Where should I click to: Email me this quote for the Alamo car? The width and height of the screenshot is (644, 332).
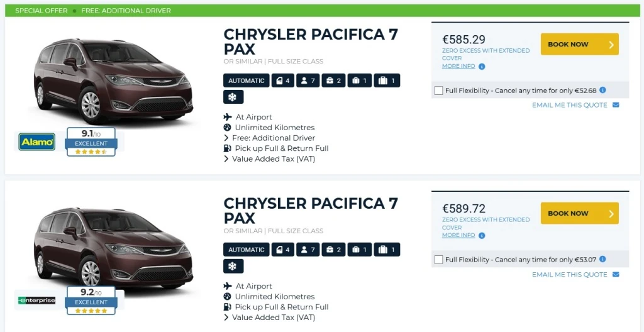[x=570, y=105]
